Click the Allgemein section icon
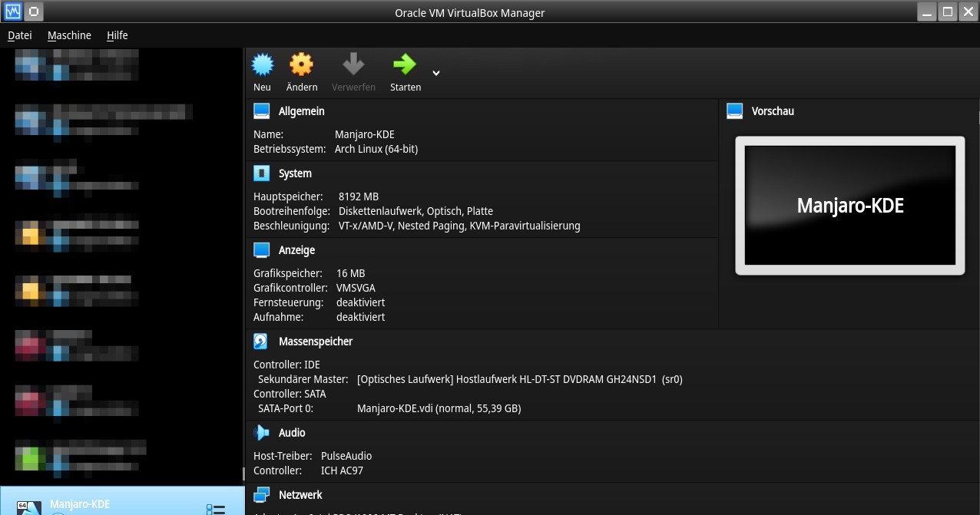Viewport: 980px width, 515px height. [x=262, y=111]
